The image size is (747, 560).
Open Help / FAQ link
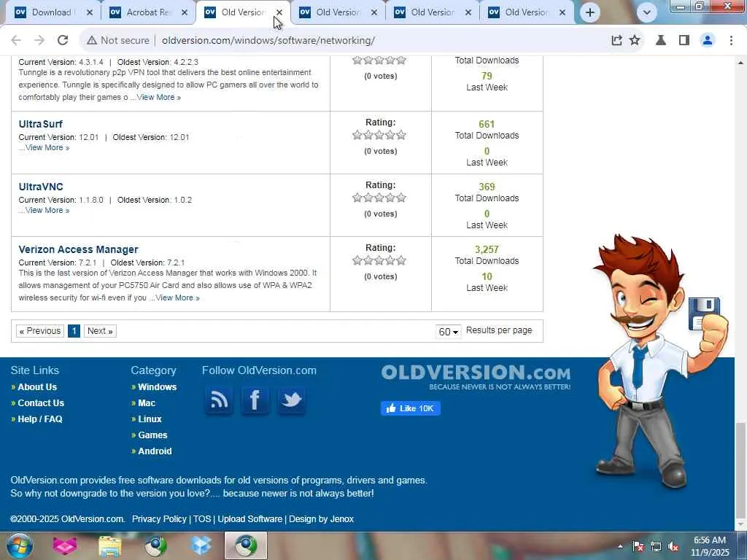(40, 419)
